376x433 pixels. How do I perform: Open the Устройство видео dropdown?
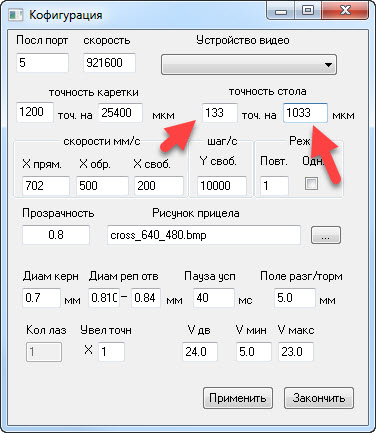coord(249,65)
